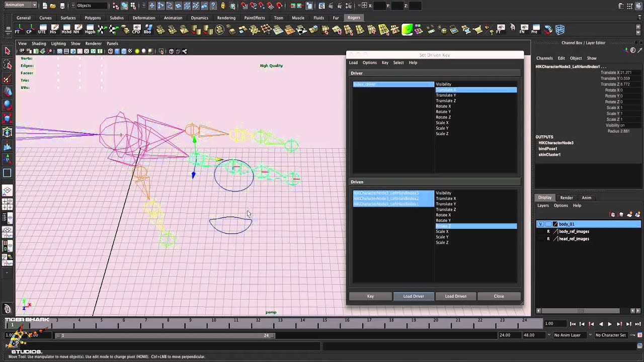Click the Close button in Set Driven Key
The height and width of the screenshot is (362, 644).
click(x=499, y=296)
